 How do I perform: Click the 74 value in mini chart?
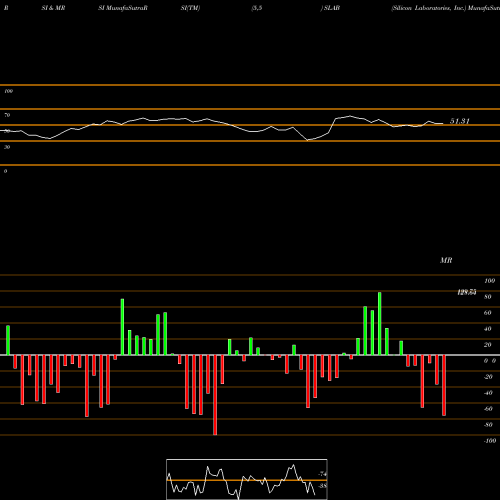[x=322, y=474]
